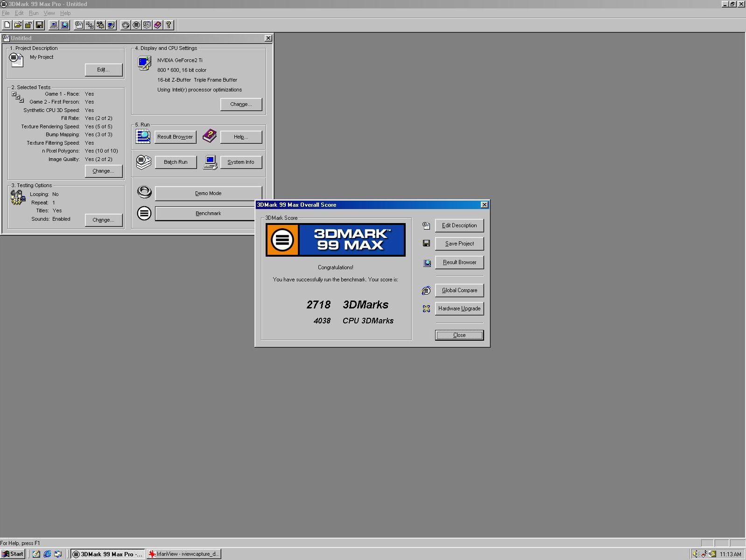The width and height of the screenshot is (746, 560).
Task: Click the 3DMark 99 Max logo banner
Action: click(x=336, y=240)
